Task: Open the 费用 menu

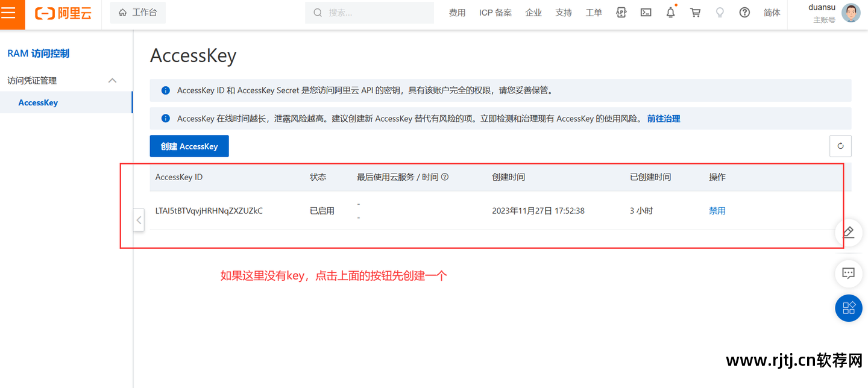Action: (x=458, y=13)
